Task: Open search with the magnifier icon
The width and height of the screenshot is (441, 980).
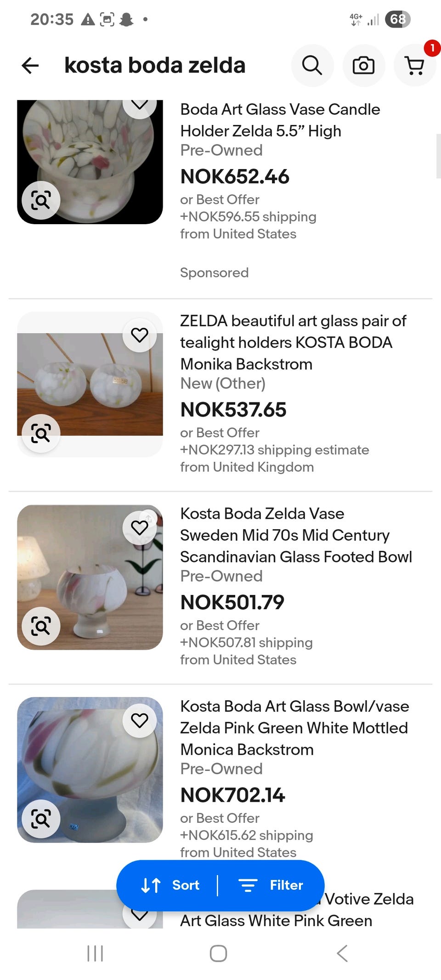Action: 312,65
